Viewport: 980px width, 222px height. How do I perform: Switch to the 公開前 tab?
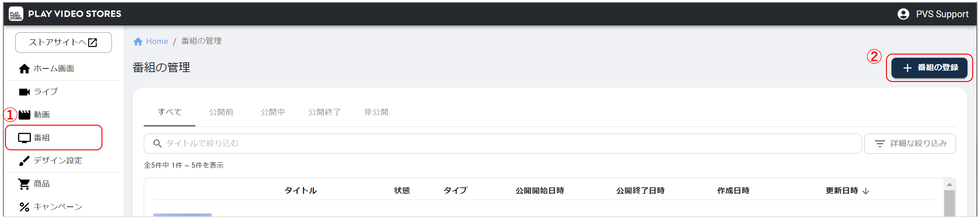click(221, 112)
